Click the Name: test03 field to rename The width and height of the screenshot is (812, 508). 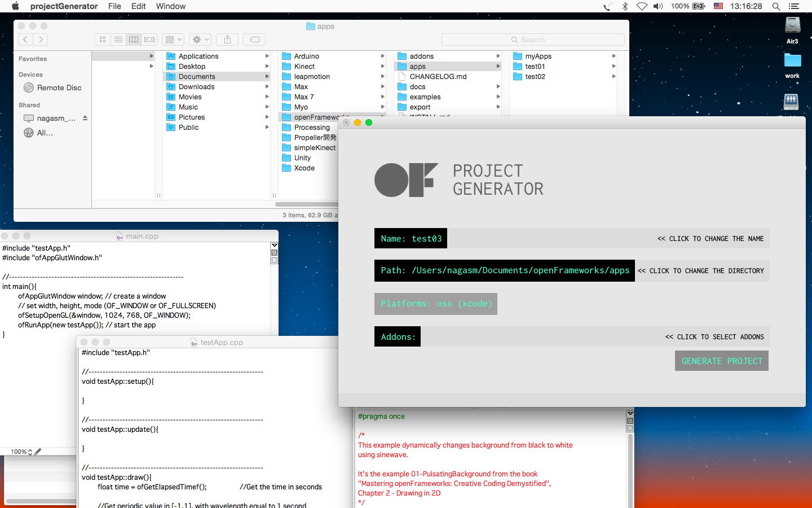pos(572,239)
